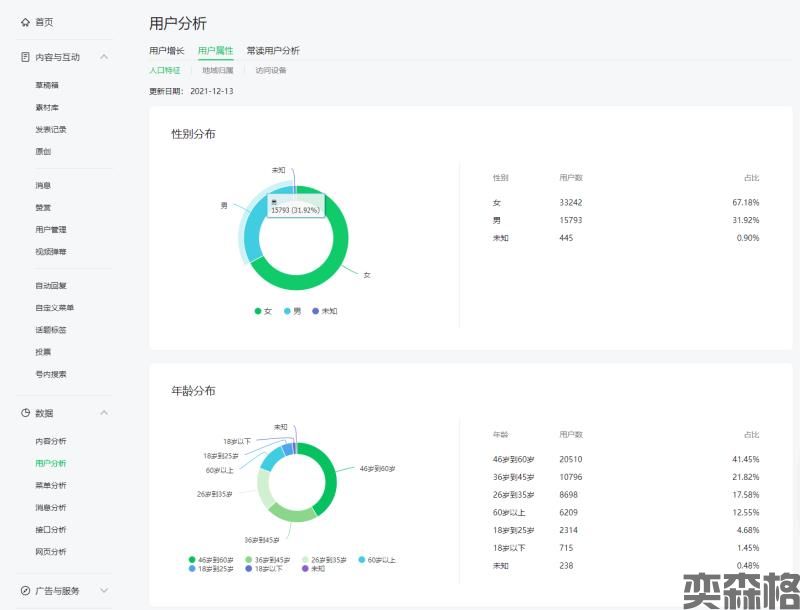Switch to the 用户增长 tab

tap(167, 51)
